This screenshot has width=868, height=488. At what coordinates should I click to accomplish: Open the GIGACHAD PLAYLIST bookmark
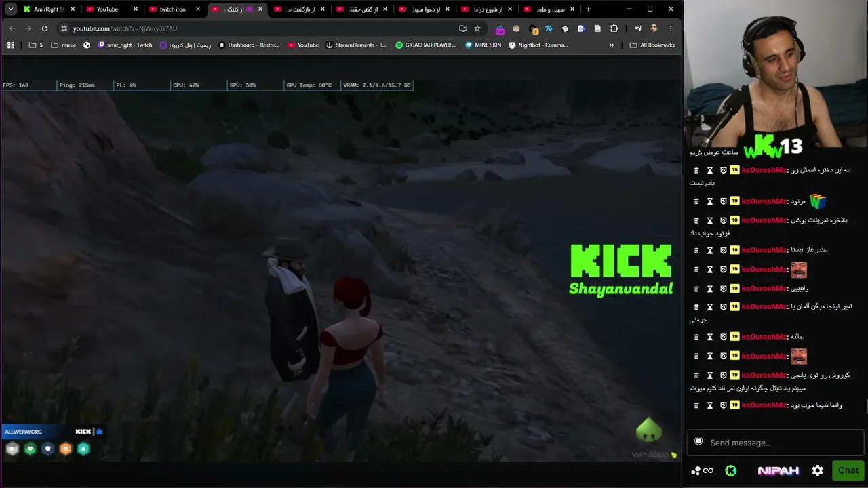(x=426, y=45)
